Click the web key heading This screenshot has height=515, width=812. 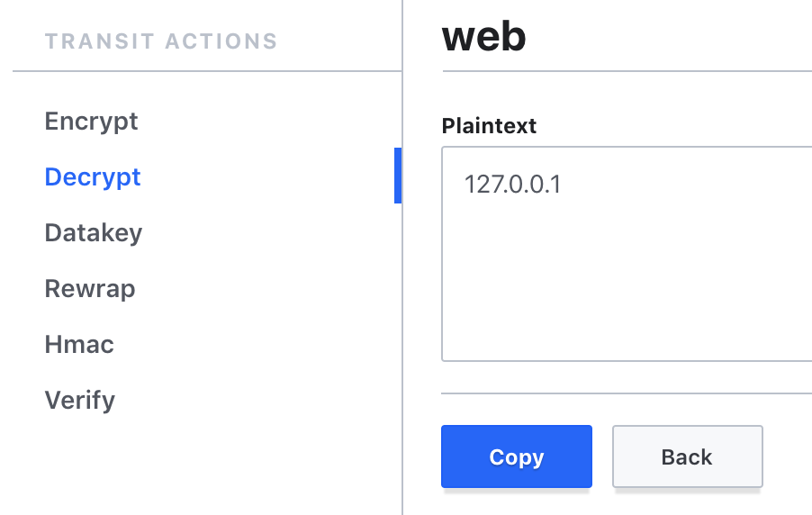[x=483, y=37]
